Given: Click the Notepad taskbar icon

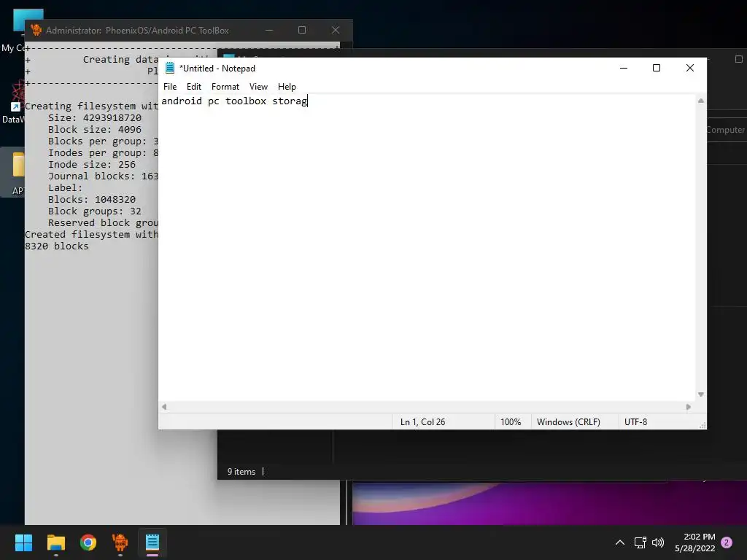Looking at the screenshot, I should (x=152, y=542).
